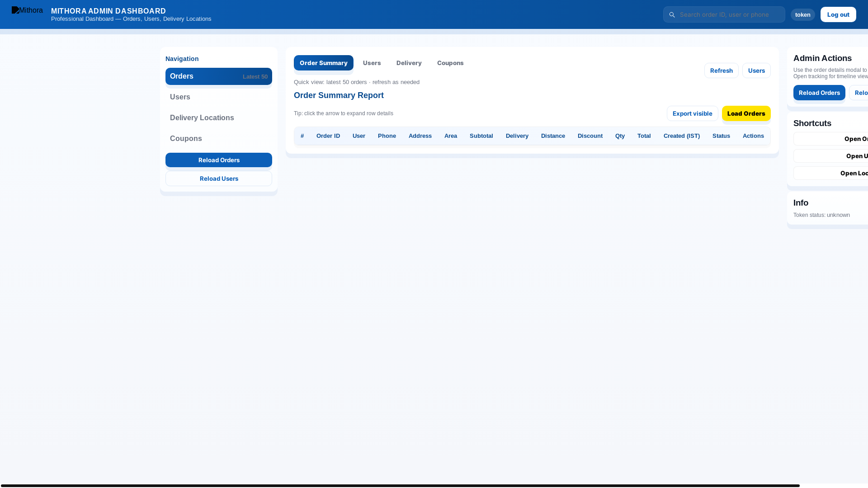Switch to the Users tab
This screenshot has height=488, width=868.
point(372,63)
